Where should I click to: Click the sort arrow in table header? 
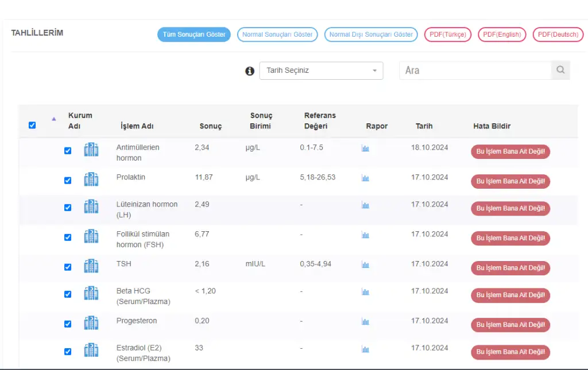pyautogui.click(x=54, y=119)
